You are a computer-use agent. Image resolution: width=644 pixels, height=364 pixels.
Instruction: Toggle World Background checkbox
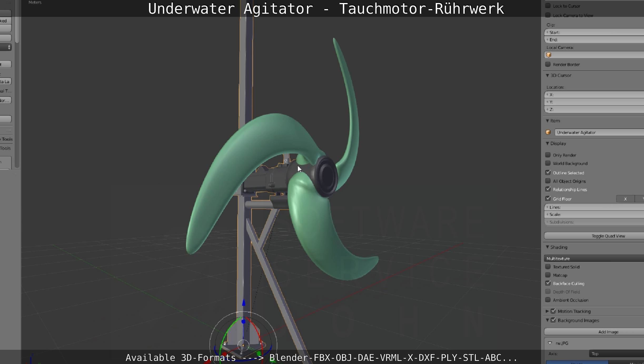point(548,163)
